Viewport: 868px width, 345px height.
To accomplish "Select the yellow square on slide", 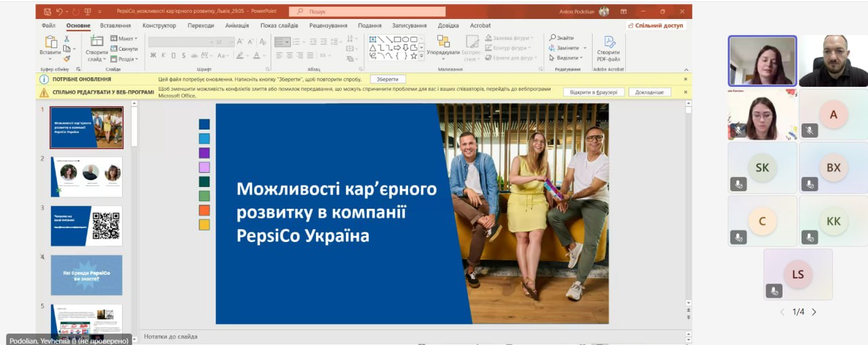I will pos(204,224).
